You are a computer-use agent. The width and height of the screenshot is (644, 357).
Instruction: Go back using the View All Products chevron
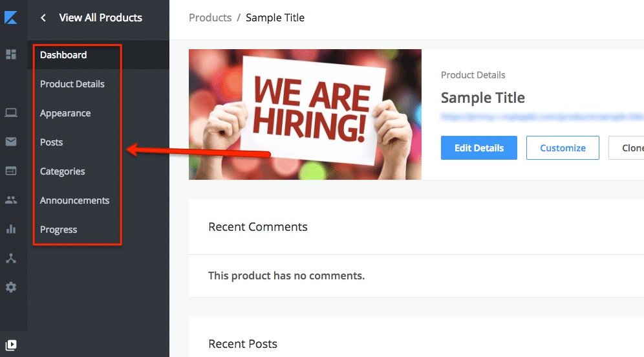pos(43,18)
